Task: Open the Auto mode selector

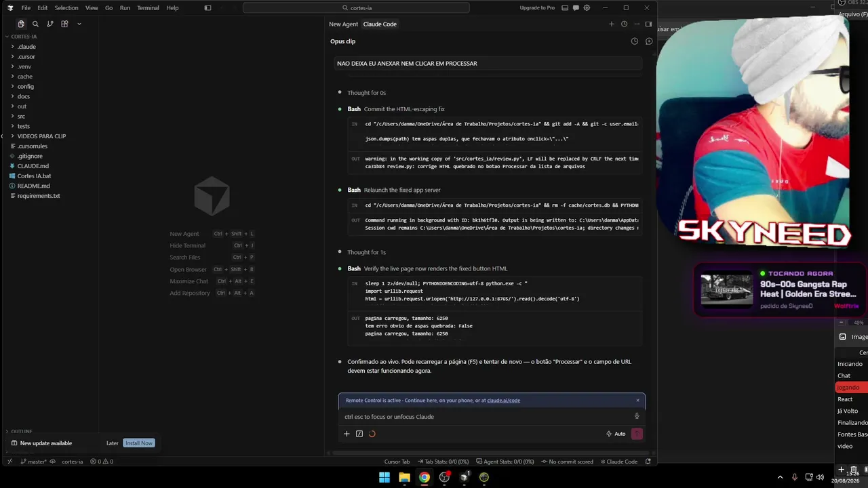Action: point(616,434)
